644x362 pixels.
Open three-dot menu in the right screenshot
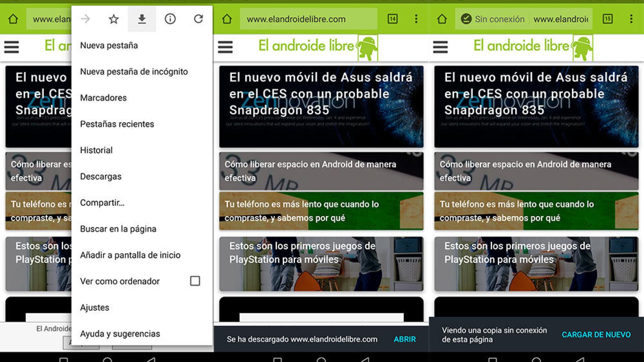[631, 19]
